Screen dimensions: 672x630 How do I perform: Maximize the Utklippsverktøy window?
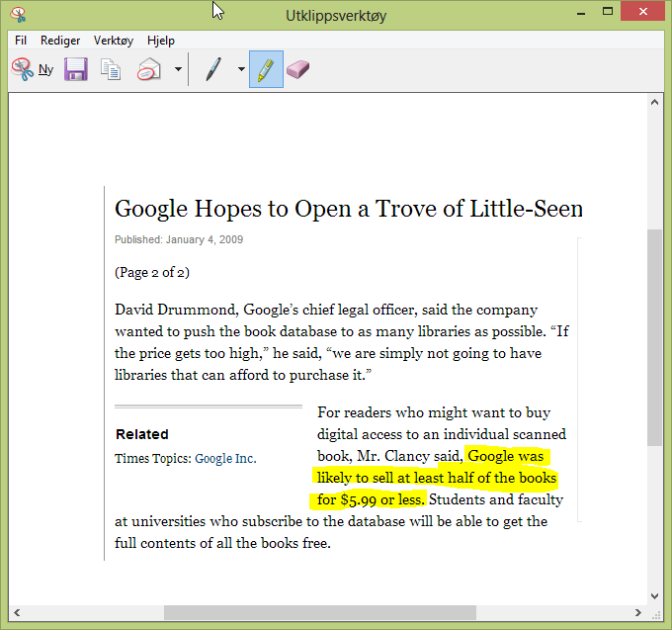pyautogui.click(x=608, y=12)
